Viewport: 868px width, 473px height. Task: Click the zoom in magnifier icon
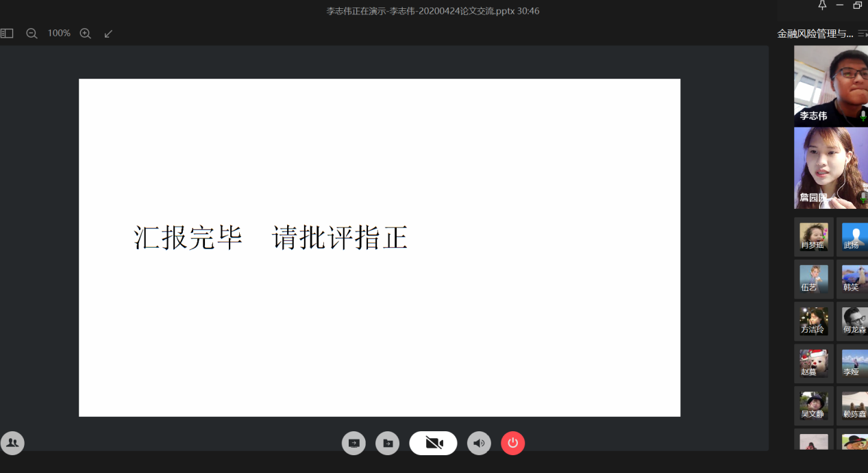(85, 33)
